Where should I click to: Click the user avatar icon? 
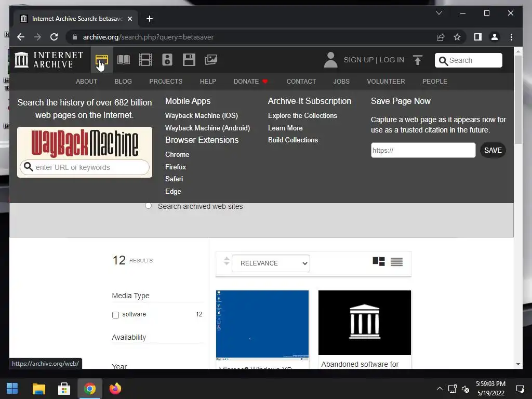(330, 60)
